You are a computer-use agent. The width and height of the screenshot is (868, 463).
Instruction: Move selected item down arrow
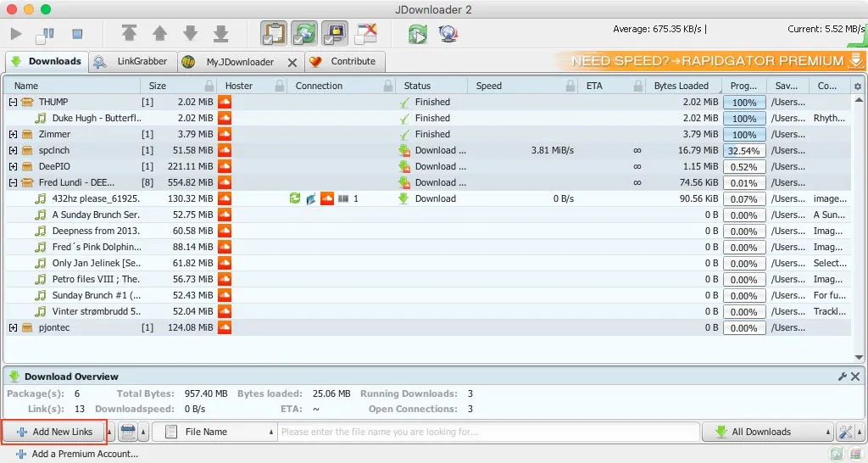tap(191, 33)
